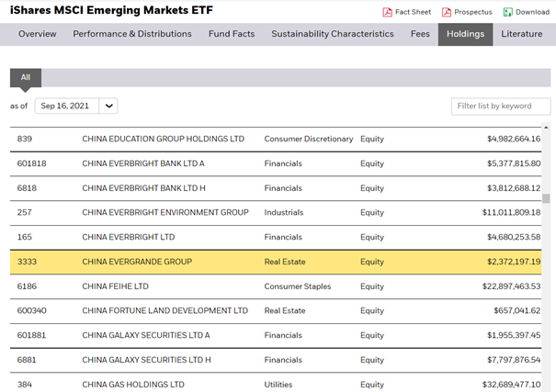Click ticker 384
Viewport: 556px width, 392px height.
[x=25, y=385]
